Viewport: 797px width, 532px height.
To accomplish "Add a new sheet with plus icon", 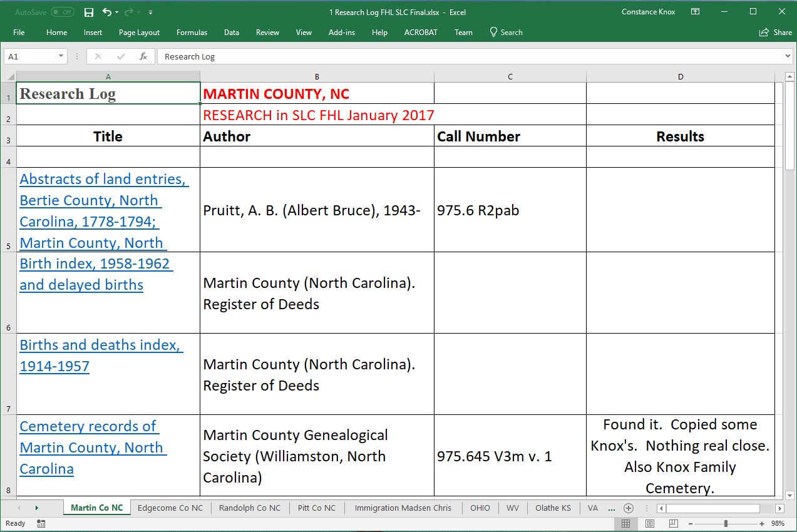I will (x=629, y=508).
